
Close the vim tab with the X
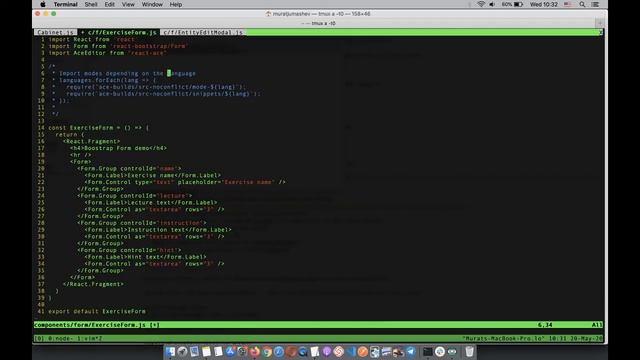(x=600, y=32)
